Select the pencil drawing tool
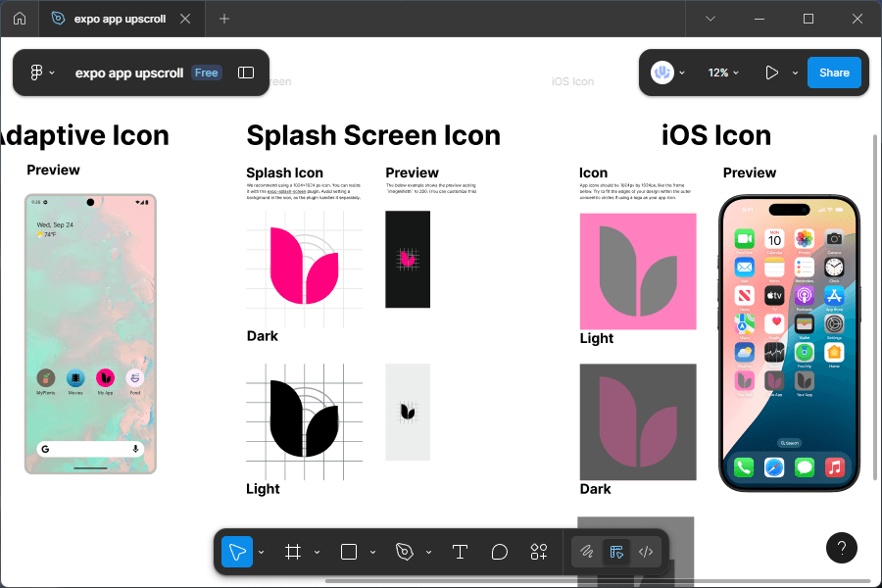This screenshot has height=588, width=882. (x=586, y=551)
